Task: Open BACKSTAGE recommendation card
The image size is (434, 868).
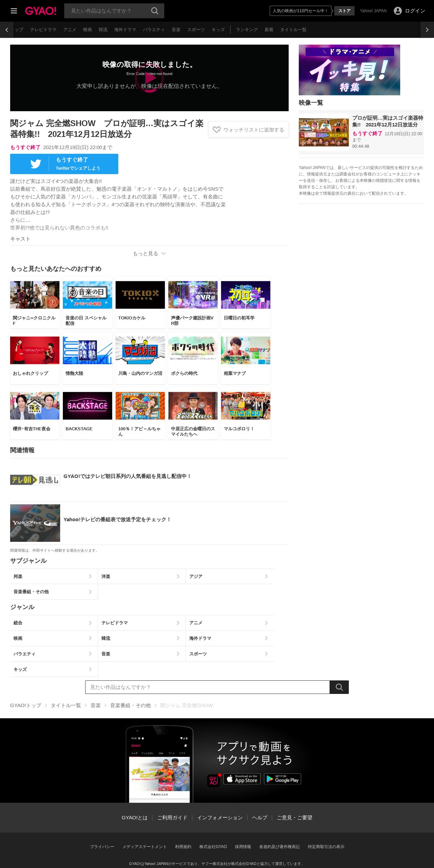Action: [88, 414]
